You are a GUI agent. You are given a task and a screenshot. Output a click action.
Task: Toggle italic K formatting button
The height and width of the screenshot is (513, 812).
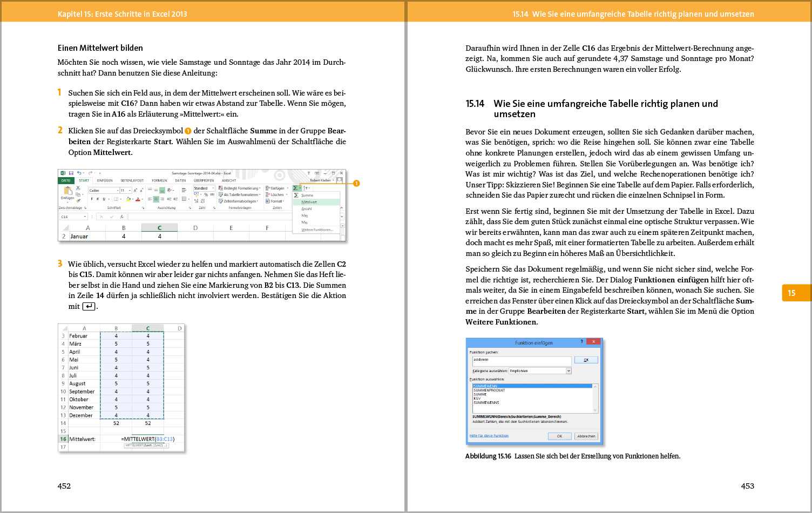[98, 199]
